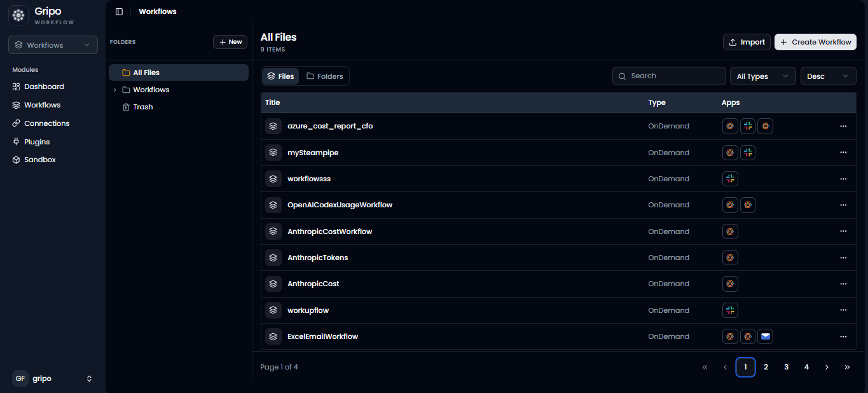Image resolution: width=868 pixels, height=393 pixels.
Task: Focus the Search input field
Action: 669,76
